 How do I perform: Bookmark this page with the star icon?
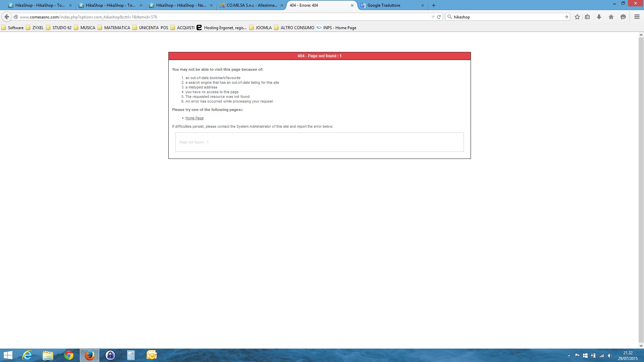pos(577,17)
